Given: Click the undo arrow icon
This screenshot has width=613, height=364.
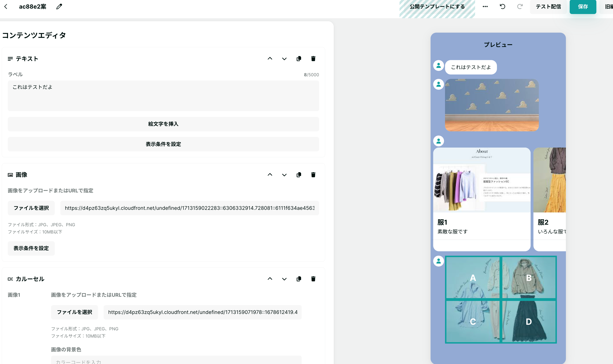Looking at the screenshot, I should coord(502,7).
